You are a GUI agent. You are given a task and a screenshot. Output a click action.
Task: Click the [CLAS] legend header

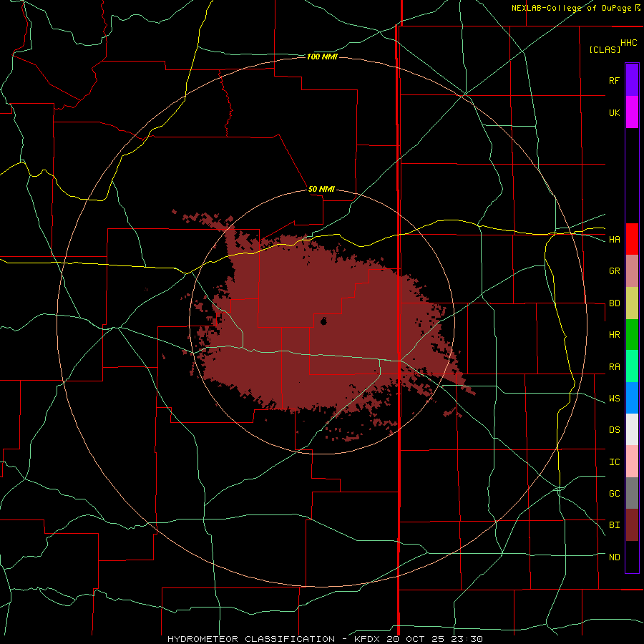point(605,49)
